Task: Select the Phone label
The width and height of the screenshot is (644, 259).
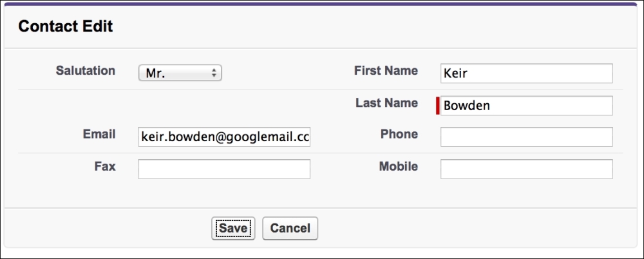Action: coord(399,134)
